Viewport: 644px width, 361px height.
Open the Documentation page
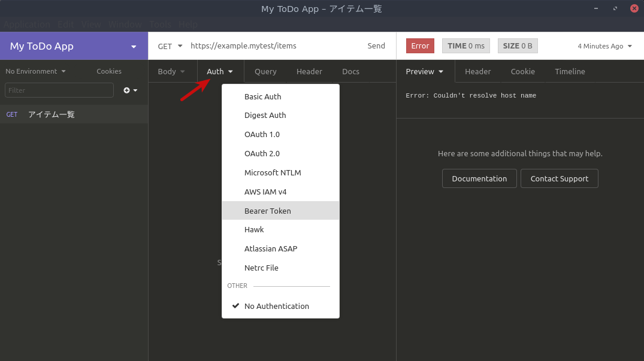(x=479, y=178)
